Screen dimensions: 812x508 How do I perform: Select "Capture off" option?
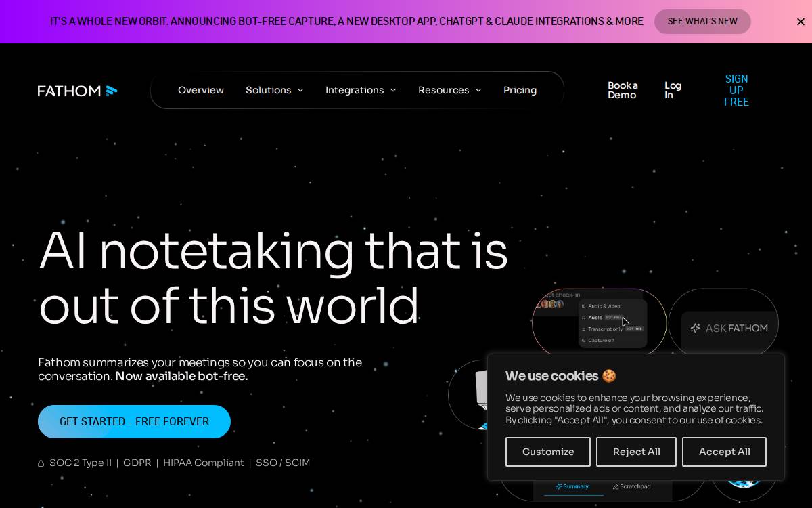[597, 340]
